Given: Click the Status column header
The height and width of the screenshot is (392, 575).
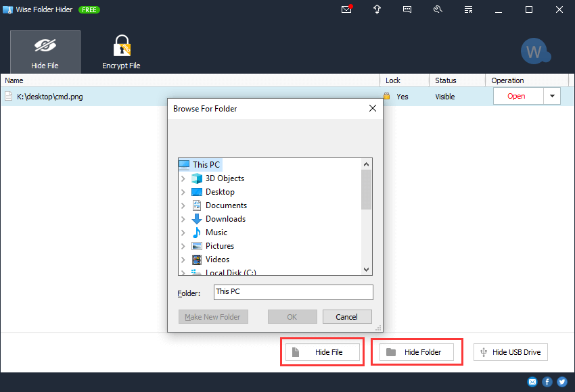Looking at the screenshot, I should click(x=457, y=80).
